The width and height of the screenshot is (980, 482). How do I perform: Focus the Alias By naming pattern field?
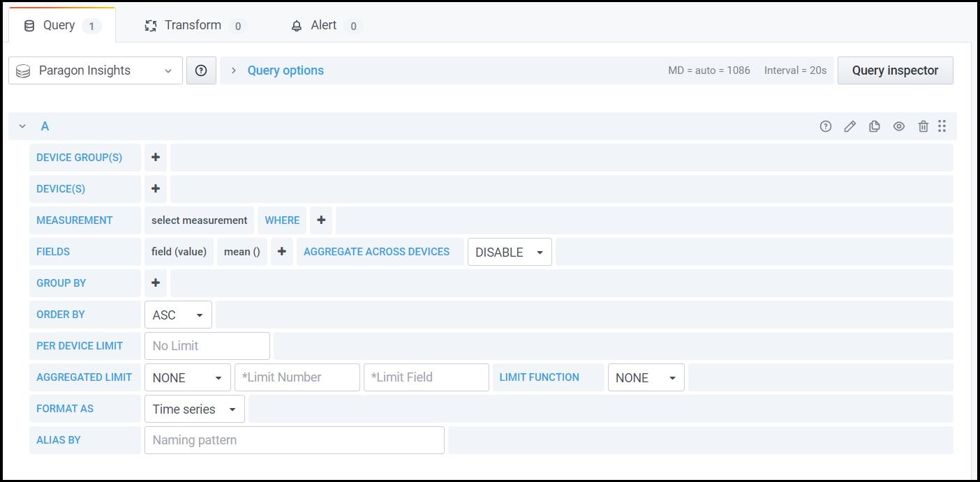click(295, 440)
